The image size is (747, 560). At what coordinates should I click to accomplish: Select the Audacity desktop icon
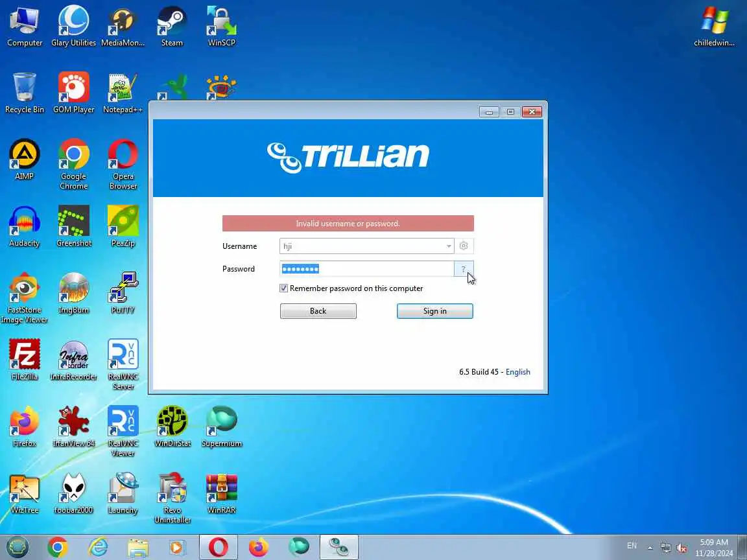tap(24, 226)
